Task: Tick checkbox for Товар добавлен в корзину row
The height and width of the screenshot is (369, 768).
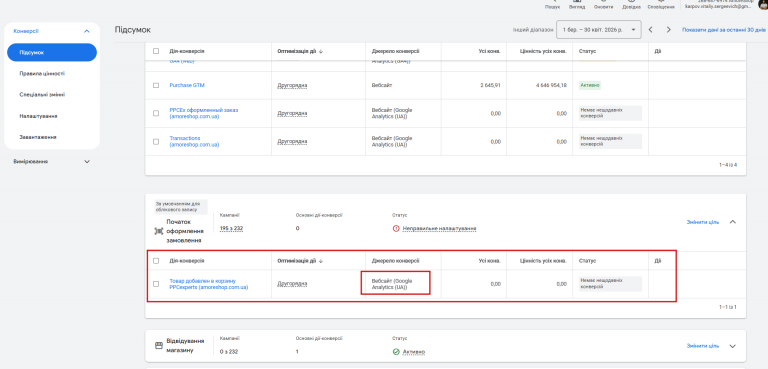Action: tap(156, 284)
